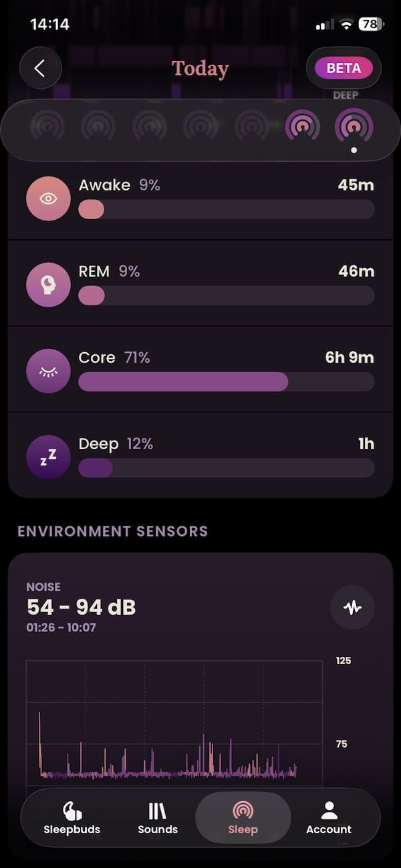
Task: Tap the Awake eye icon
Action: click(48, 198)
